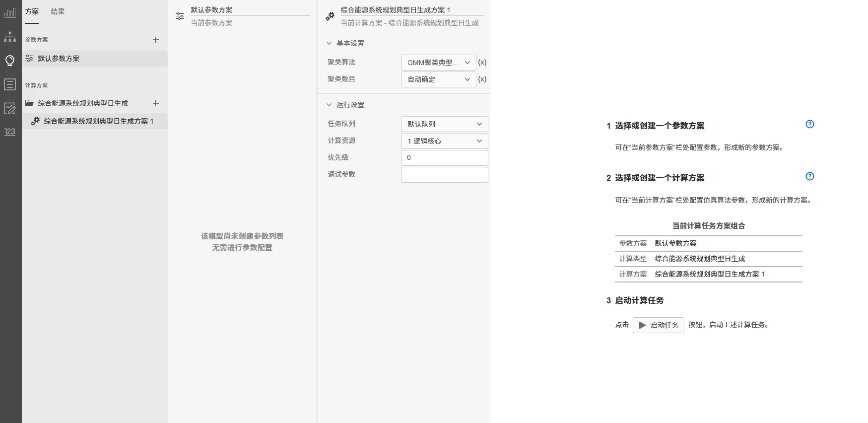Click the 计算类型 row in the table
Viewport: 868px width, 423px height.
pos(708,259)
